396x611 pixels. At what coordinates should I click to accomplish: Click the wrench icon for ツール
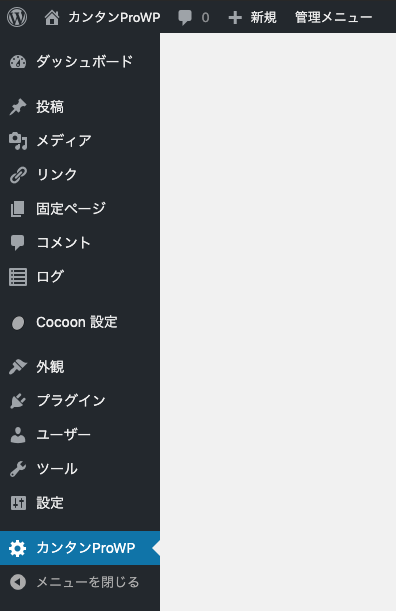[x=18, y=469]
